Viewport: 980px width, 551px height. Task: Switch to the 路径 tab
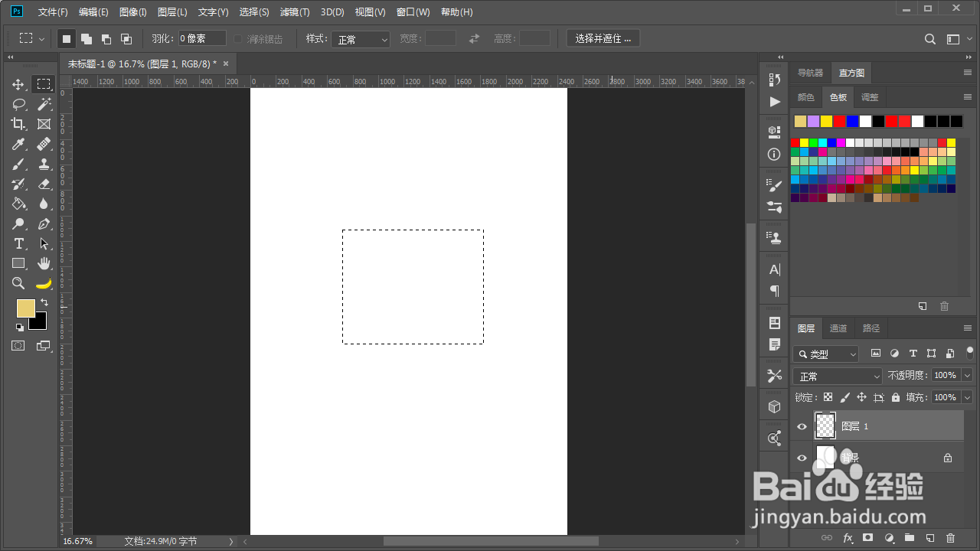tap(871, 328)
